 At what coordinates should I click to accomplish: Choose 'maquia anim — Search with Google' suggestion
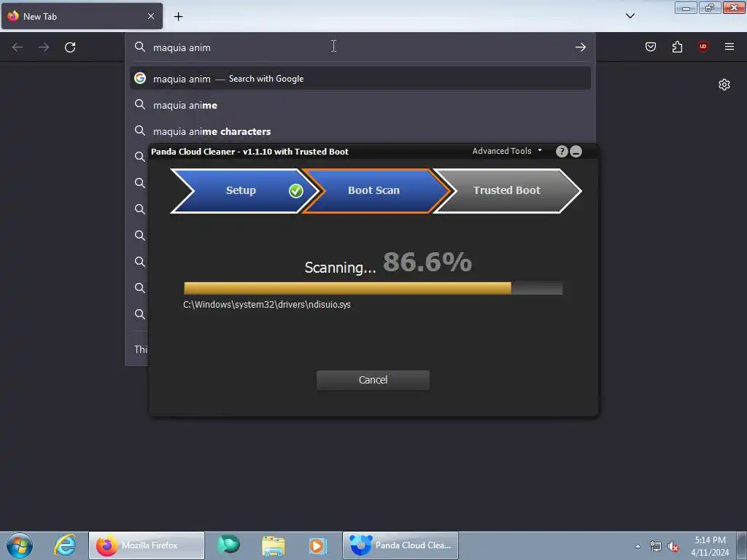point(360,79)
